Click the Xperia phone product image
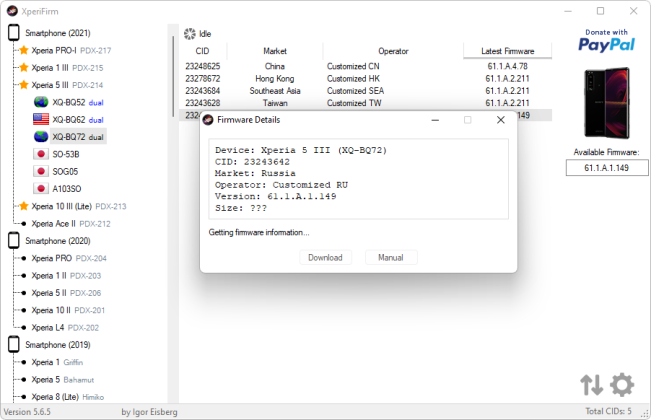Screen dimensions: 651x420 607,103
